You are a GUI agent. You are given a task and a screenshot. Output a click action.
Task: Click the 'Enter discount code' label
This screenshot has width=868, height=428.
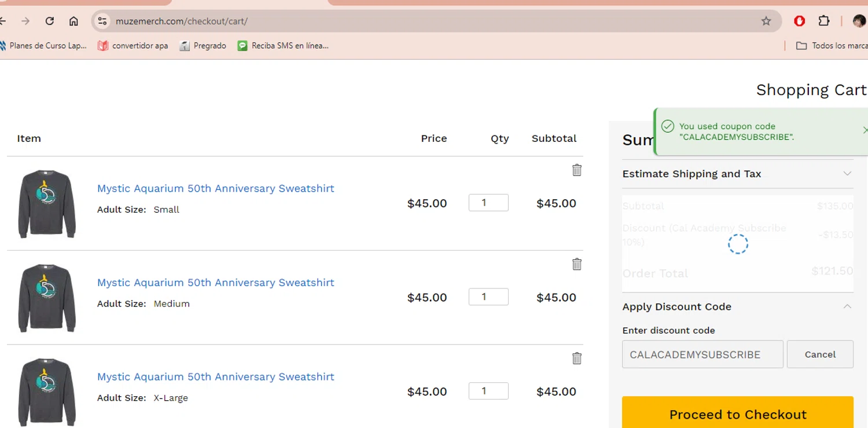pyautogui.click(x=668, y=331)
